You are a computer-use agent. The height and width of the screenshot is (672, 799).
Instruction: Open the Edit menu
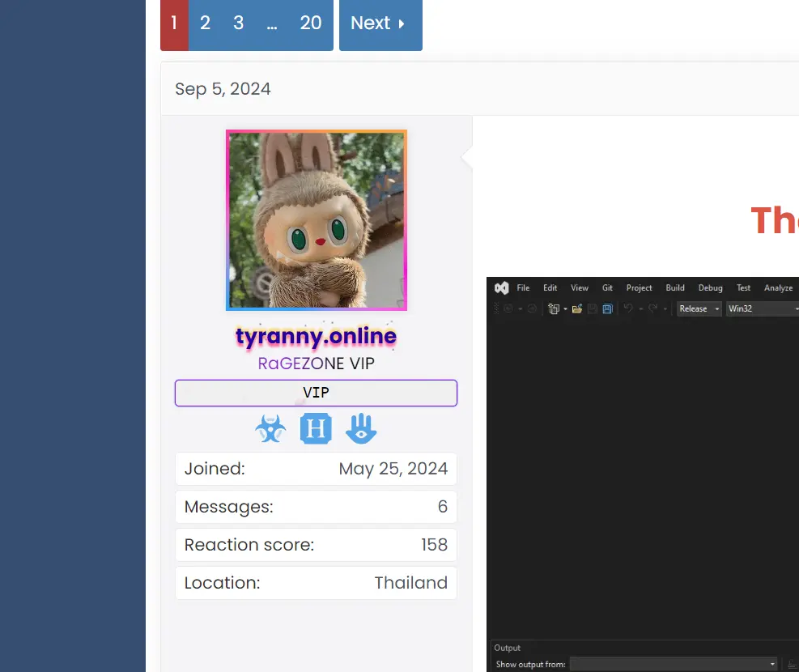point(550,288)
